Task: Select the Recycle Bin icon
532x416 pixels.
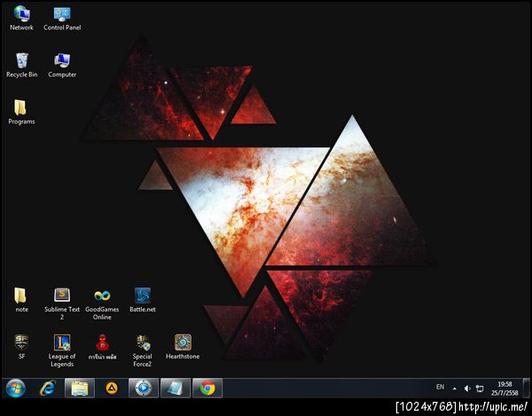Action: (x=21, y=66)
